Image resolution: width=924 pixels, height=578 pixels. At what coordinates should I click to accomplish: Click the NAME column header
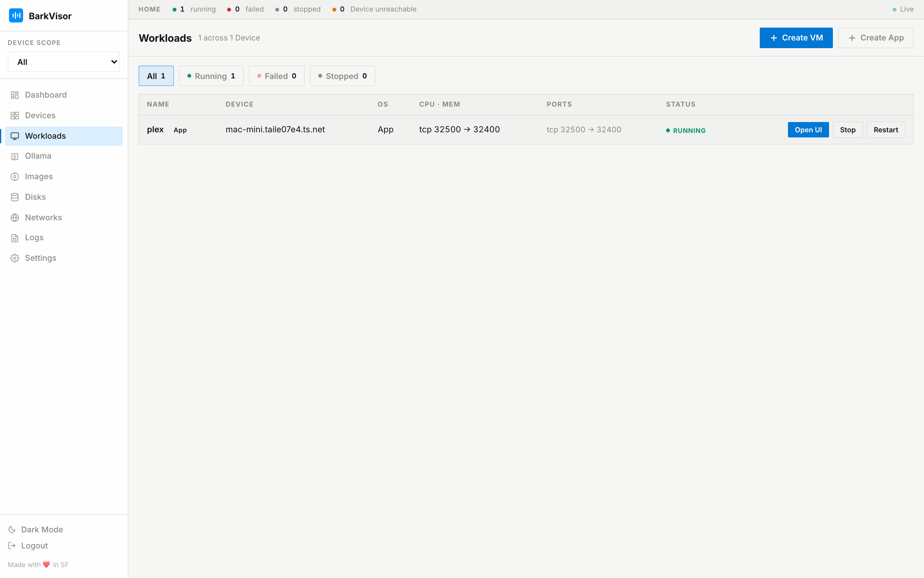pyautogui.click(x=158, y=104)
